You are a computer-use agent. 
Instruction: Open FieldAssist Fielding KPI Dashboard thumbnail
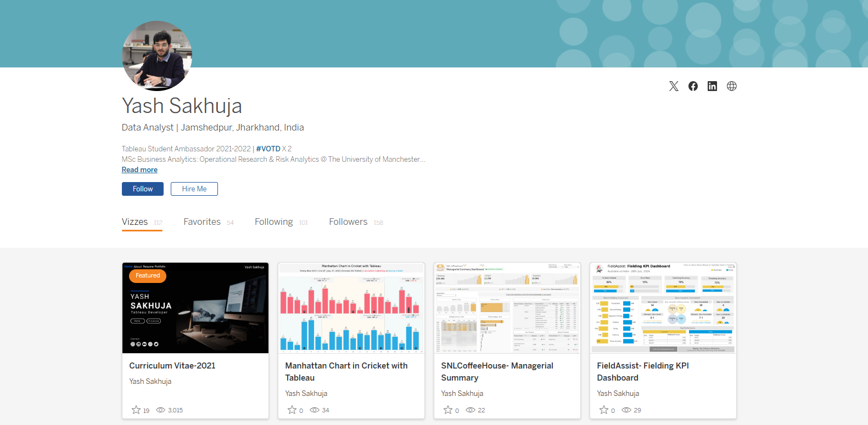tap(663, 308)
